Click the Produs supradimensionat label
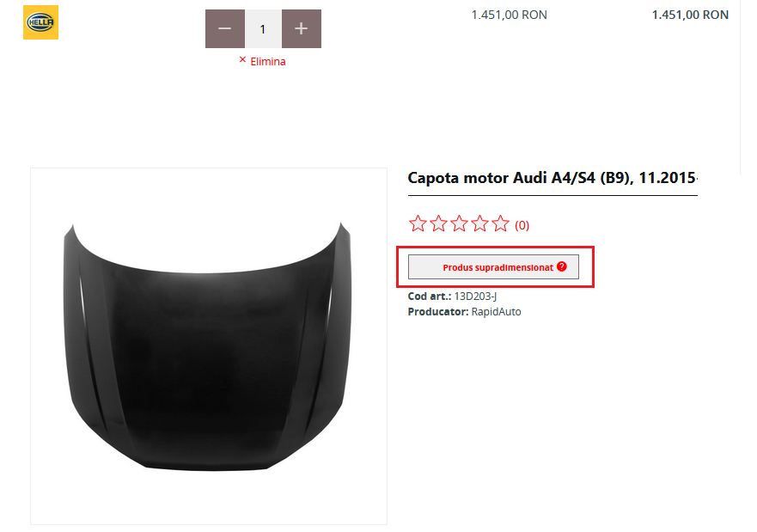This screenshot has height=532, width=757. click(498, 267)
